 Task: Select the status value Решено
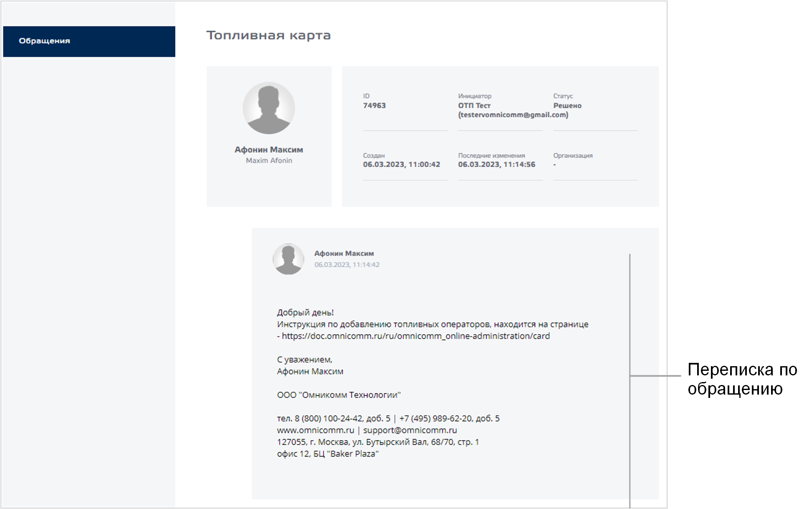567,106
